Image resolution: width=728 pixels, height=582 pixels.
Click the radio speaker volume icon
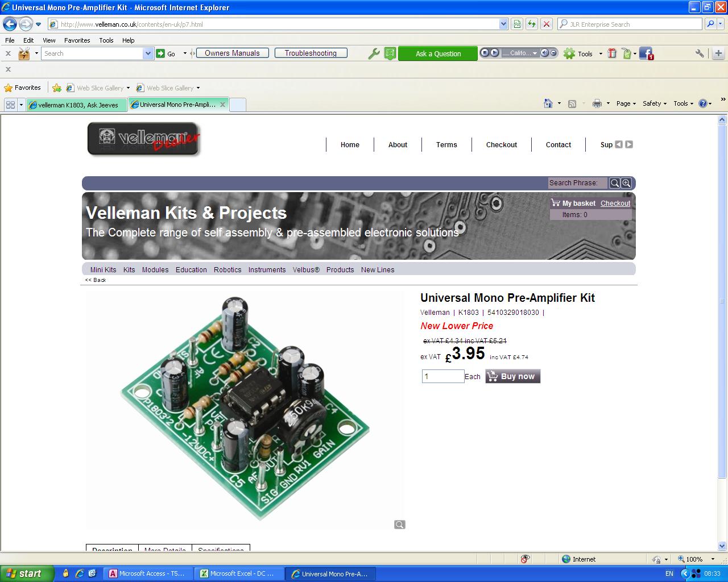click(x=544, y=53)
